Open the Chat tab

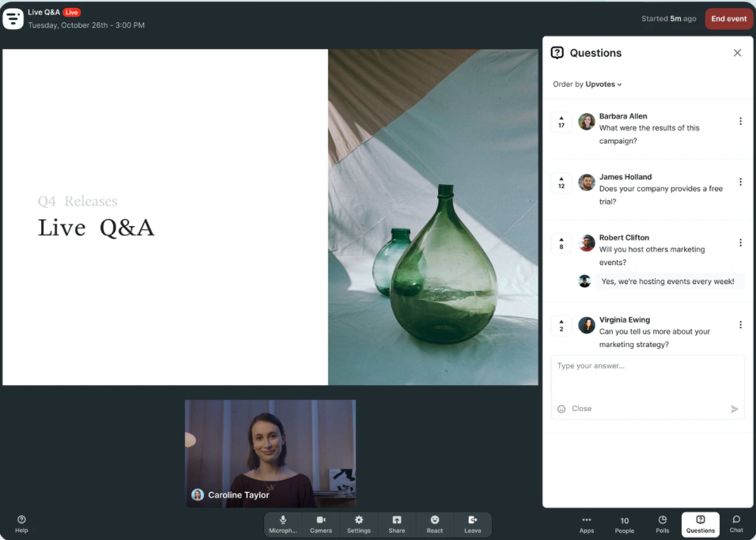(x=736, y=524)
